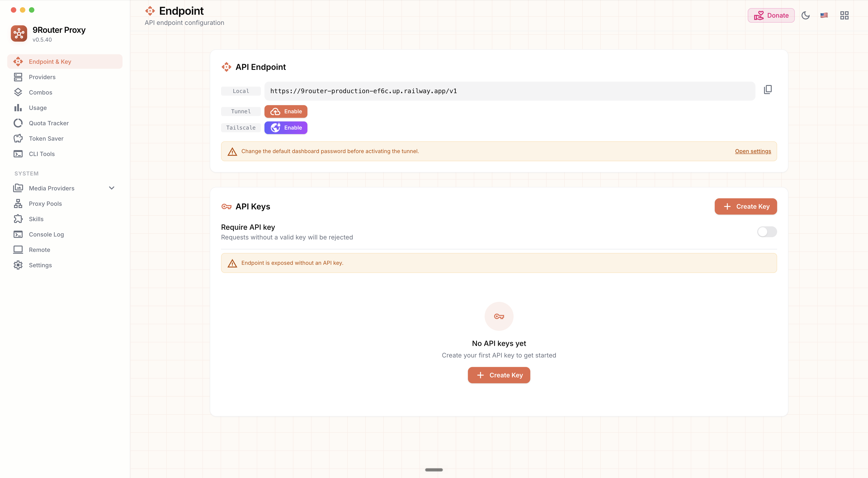Viewport: 868px width, 478px height.
Task: Click the key icon in empty state
Action: point(499,316)
